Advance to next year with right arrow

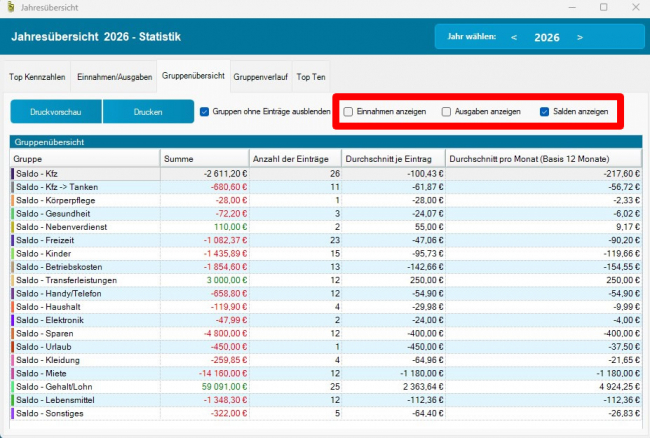pos(580,38)
